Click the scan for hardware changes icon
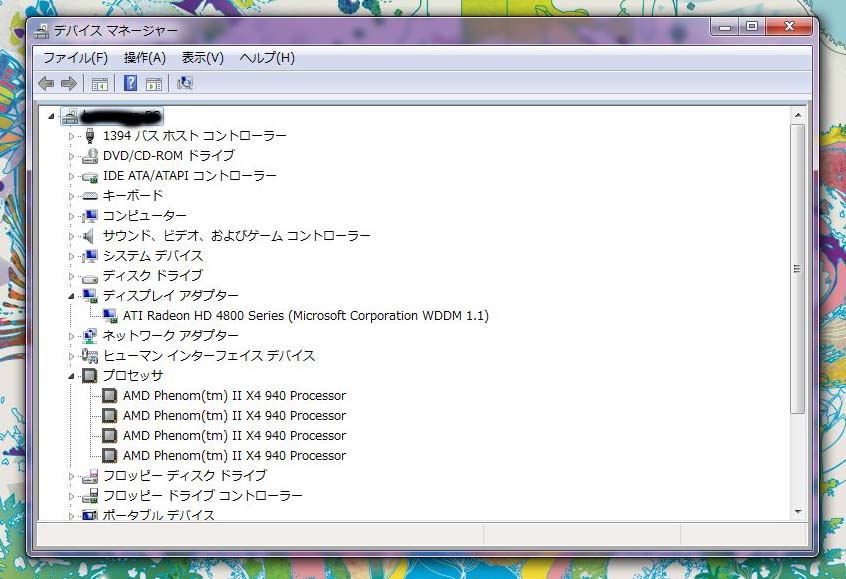The width and height of the screenshot is (846, 579). pyautogui.click(x=185, y=83)
